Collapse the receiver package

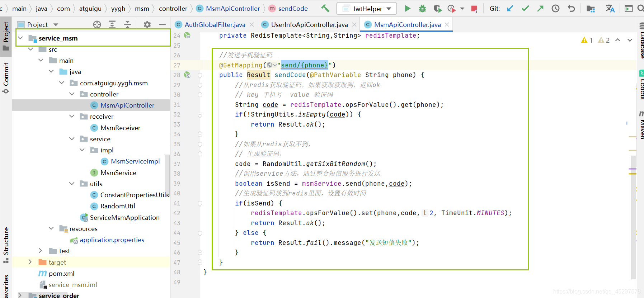(72, 116)
